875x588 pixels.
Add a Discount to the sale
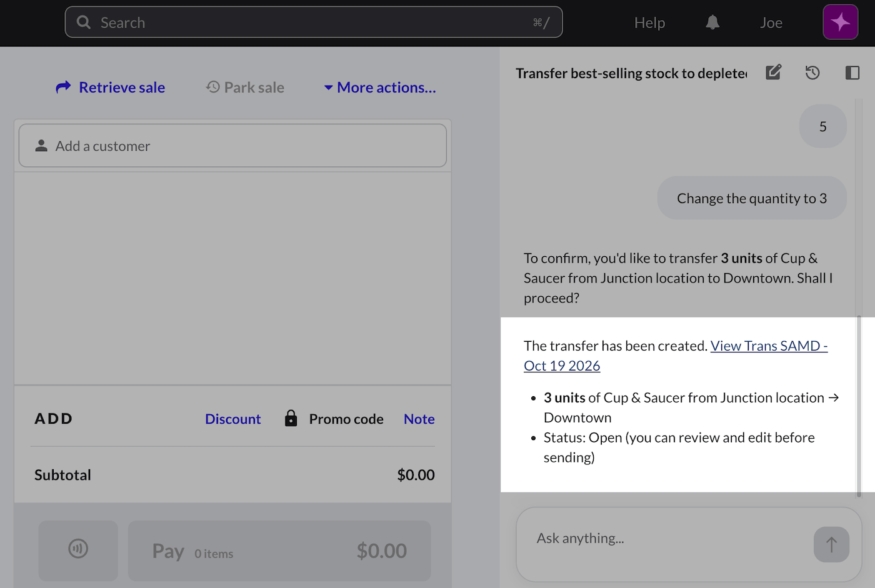232,419
